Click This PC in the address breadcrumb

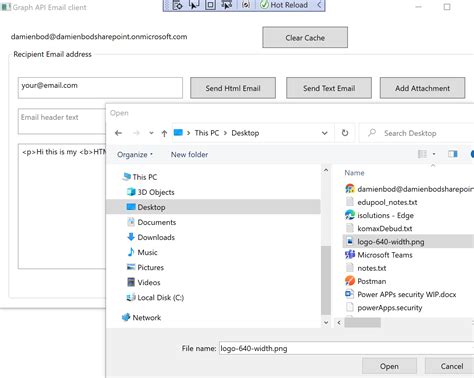tap(207, 133)
